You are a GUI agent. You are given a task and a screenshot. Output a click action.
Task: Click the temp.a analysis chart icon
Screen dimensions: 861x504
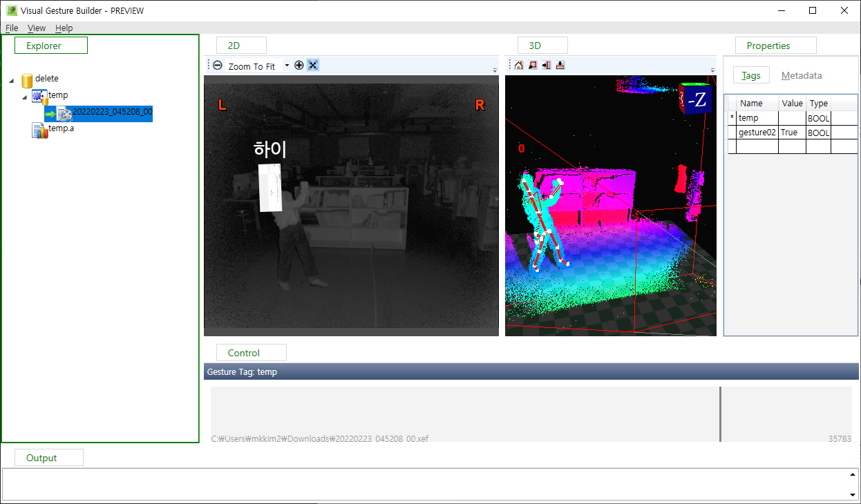click(39, 130)
